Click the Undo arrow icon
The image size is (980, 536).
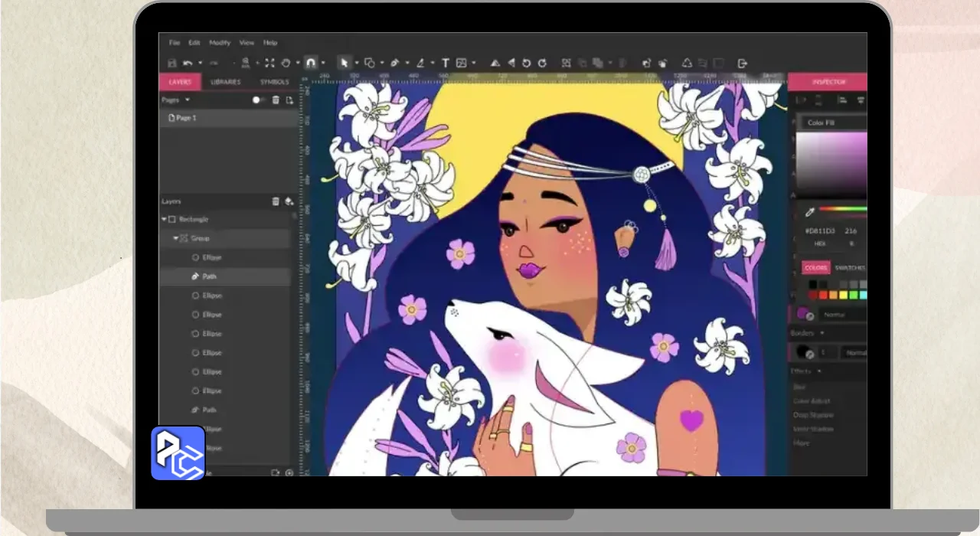(x=188, y=63)
